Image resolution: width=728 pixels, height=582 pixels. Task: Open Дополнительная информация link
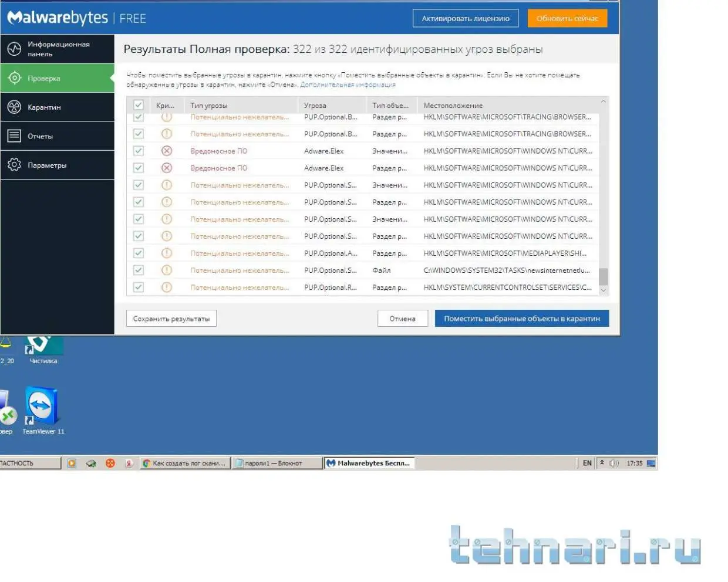coord(348,84)
